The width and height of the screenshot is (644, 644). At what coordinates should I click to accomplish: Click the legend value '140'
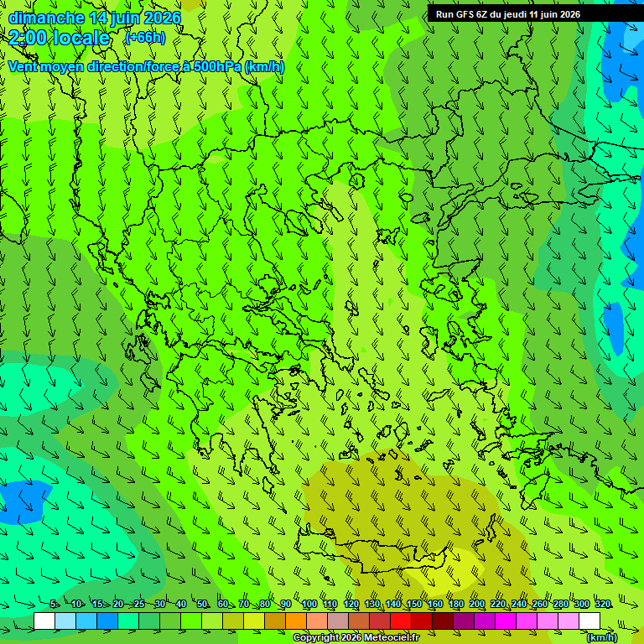tap(393, 604)
